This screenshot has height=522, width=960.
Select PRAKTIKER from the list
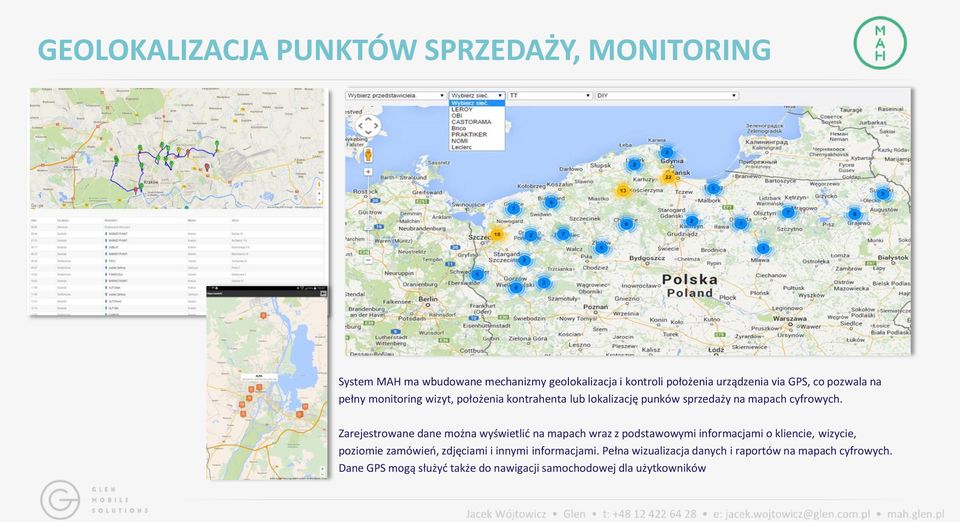(x=477, y=134)
